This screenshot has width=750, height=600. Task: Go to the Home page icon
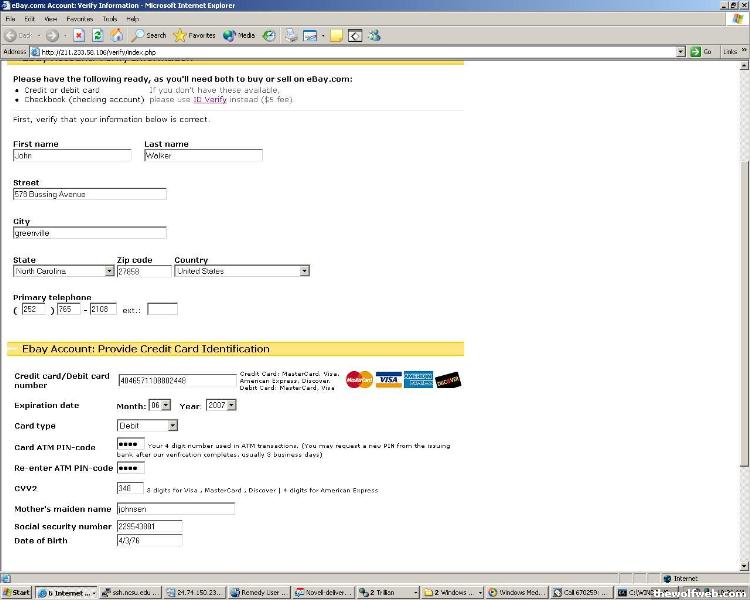coord(117,35)
